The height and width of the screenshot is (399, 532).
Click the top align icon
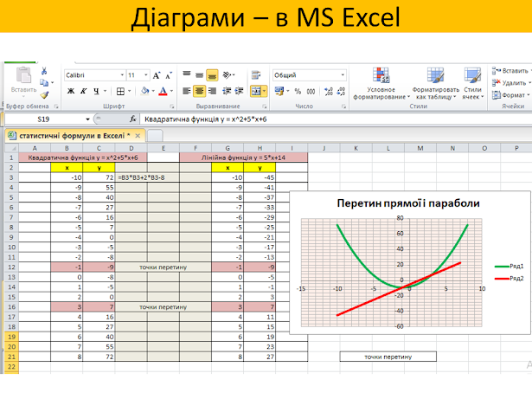point(187,74)
